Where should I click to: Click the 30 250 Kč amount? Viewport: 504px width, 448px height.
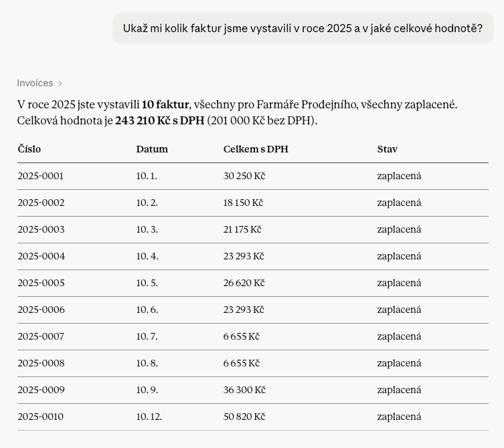coord(244,176)
